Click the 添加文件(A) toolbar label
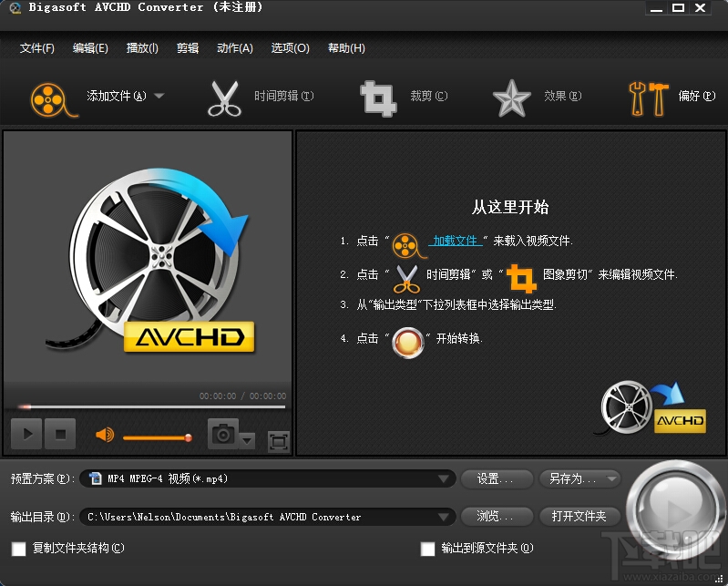728x586 pixels. (x=117, y=96)
